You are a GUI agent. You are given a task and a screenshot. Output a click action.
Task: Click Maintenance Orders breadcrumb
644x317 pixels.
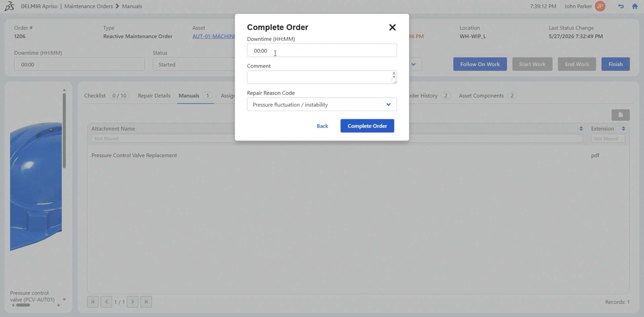click(88, 6)
